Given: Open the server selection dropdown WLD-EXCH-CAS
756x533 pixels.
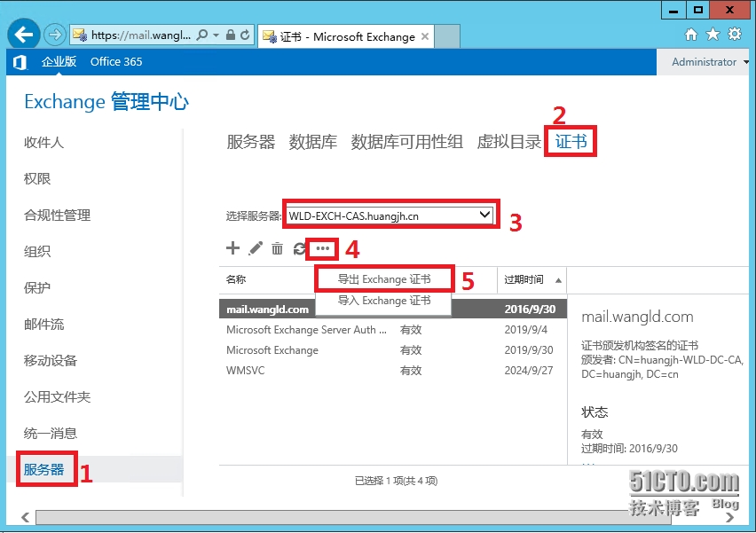Looking at the screenshot, I should (x=390, y=216).
